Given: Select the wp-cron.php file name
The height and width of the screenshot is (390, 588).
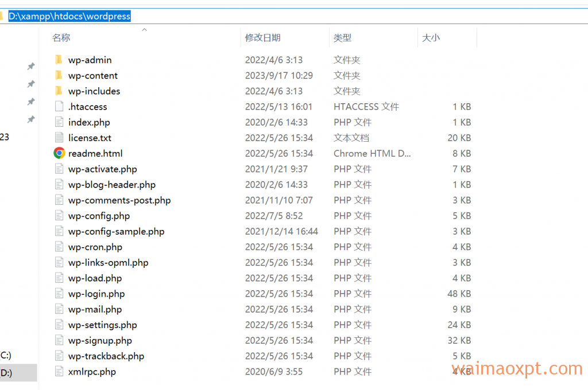Looking at the screenshot, I should tap(95, 247).
